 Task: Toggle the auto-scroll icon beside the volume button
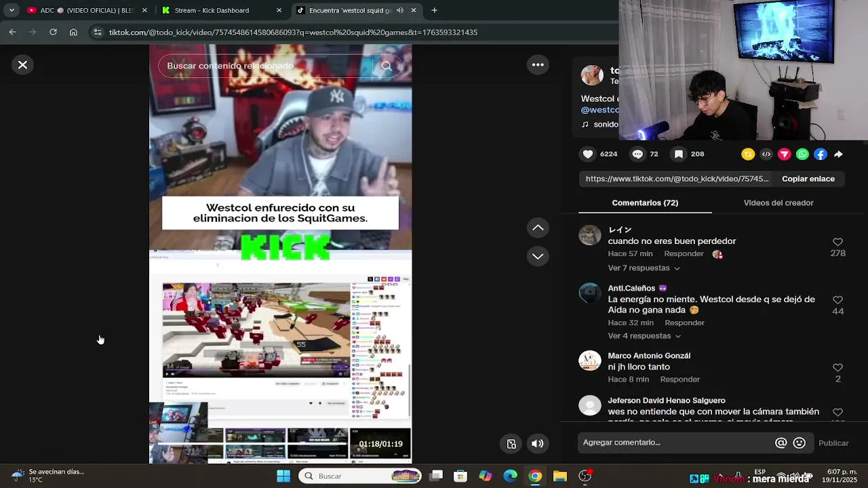tap(512, 444)
